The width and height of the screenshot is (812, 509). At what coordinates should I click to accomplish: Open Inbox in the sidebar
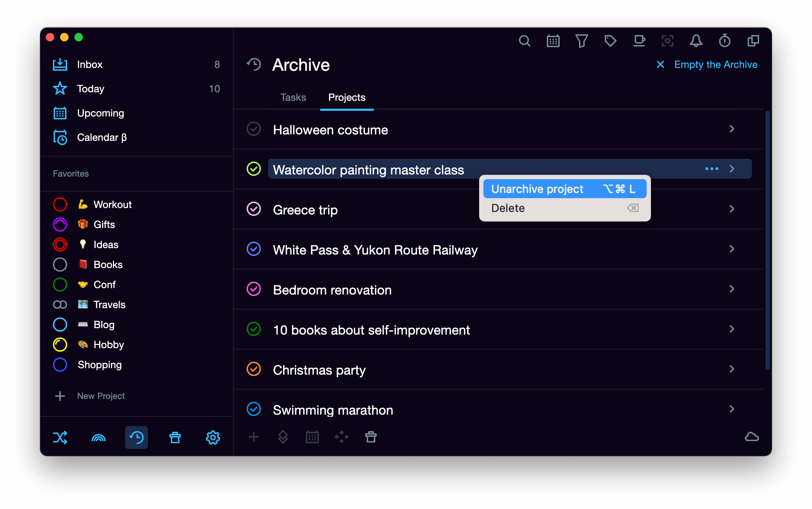[x=137, y=64]
